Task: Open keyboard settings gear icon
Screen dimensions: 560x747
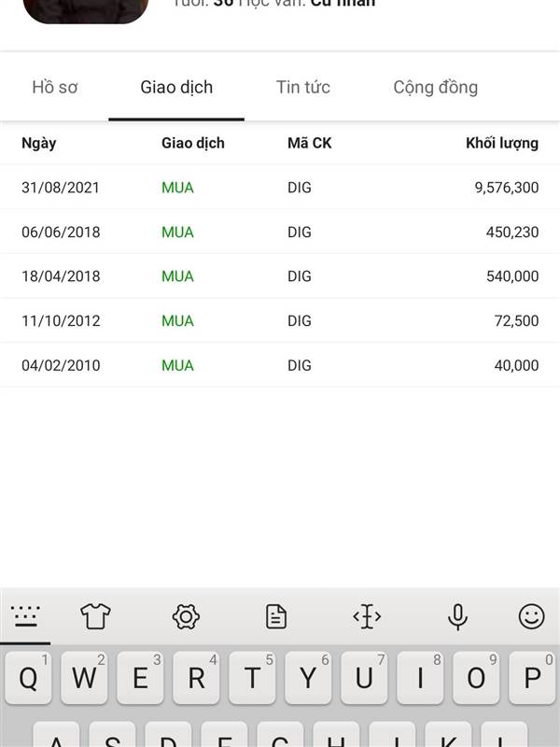Action: [x=186, y=617]
